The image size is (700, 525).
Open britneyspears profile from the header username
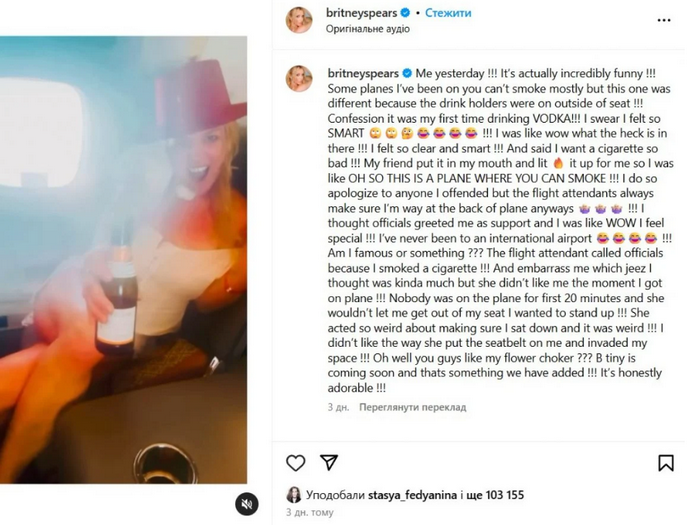pos(361,13)
